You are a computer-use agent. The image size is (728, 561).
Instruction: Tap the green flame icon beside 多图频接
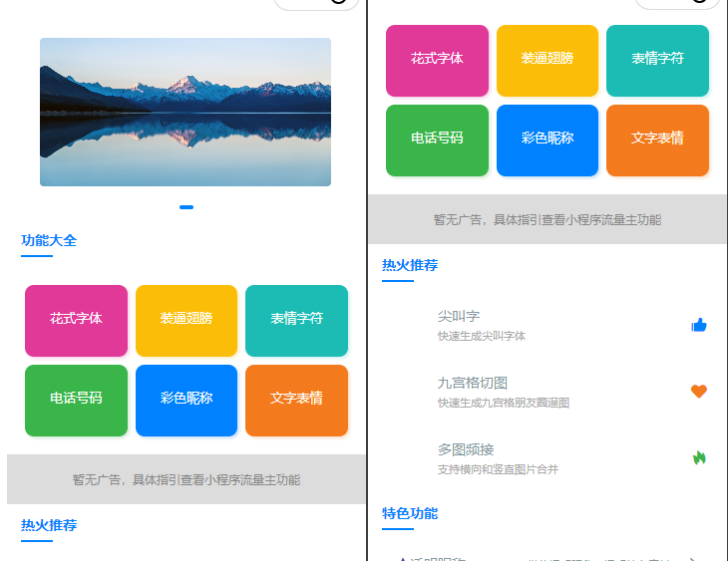point(699,458)
